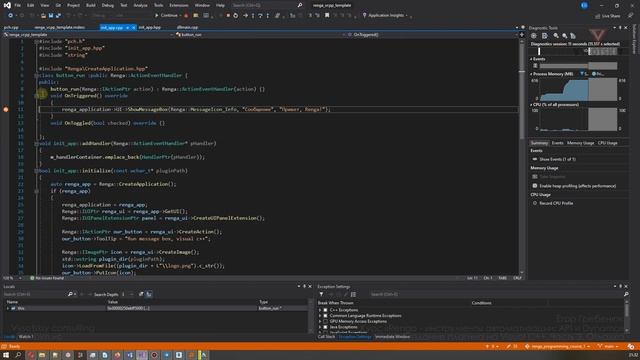The width and height of the screenshot is (640, 360).
Task: Collapse the Events section in Diagnostic Tools
Action: point(531,59)
